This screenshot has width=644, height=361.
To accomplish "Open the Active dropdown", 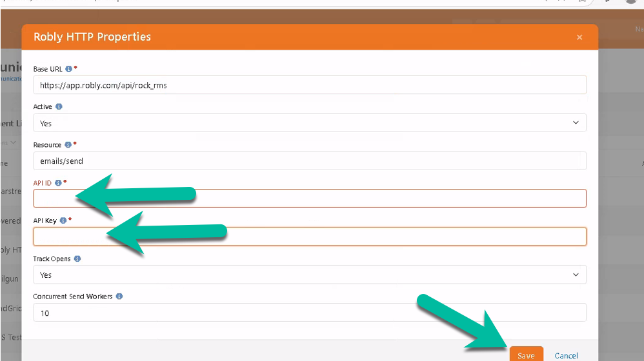I will (x=310, y=123).
